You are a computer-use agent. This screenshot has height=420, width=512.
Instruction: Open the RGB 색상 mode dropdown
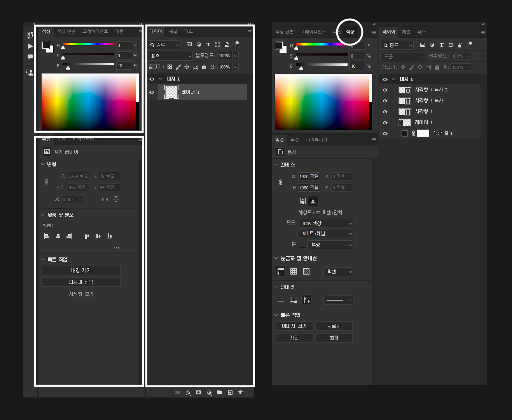tap(326, 224)
